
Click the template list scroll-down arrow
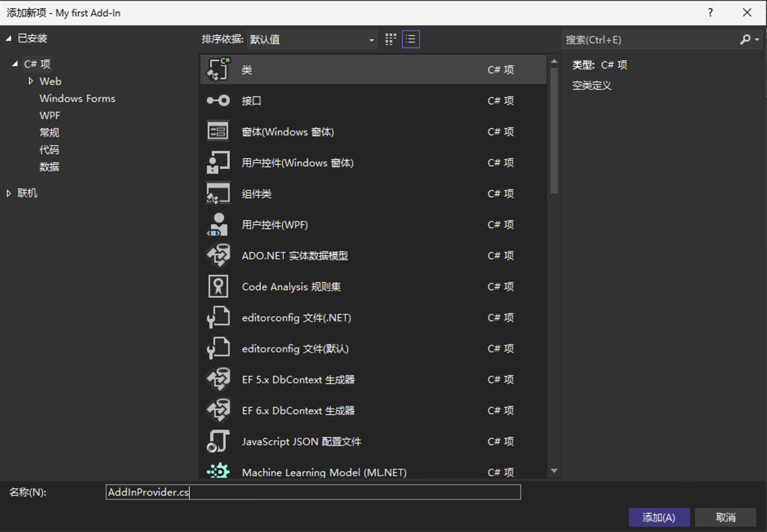point(554,471)
